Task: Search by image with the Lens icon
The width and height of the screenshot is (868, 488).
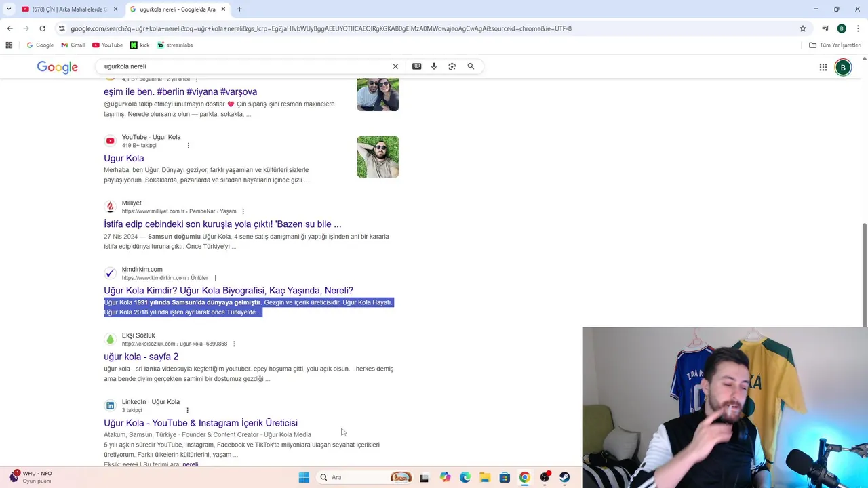Action: tap(452, 66)
